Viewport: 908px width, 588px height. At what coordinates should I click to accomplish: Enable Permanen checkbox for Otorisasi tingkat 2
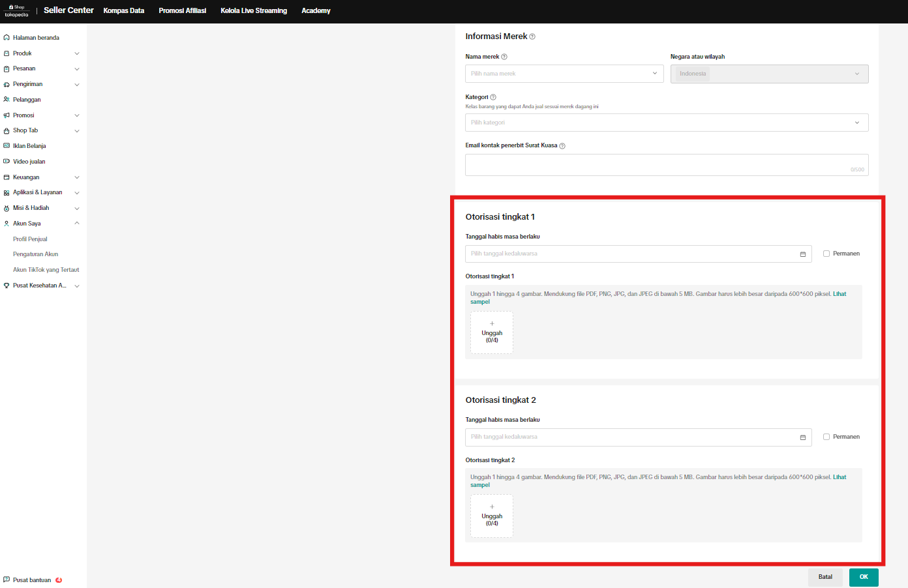click(x=826, y=437)
